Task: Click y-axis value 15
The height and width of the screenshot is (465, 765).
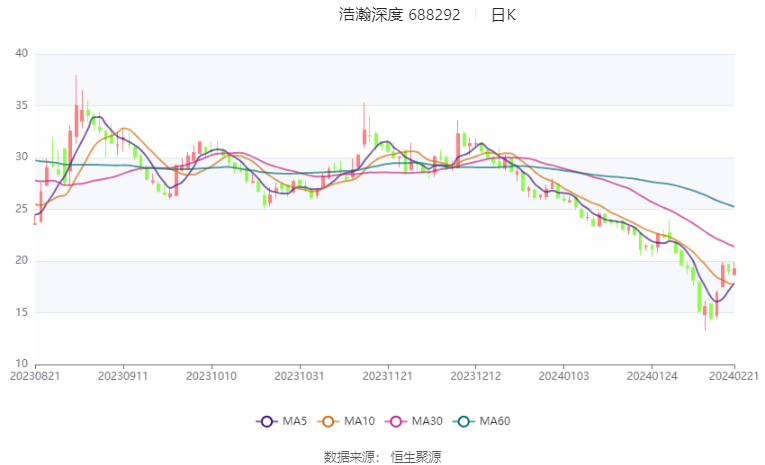Action: click(21, 312)
